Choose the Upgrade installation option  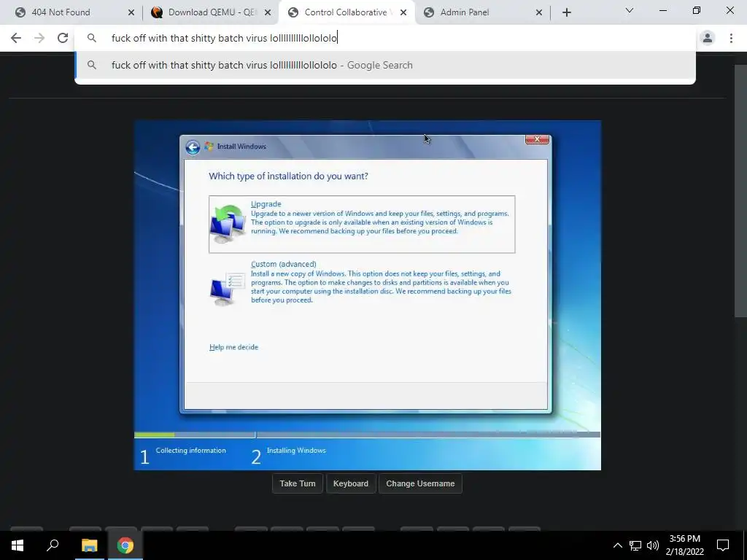pos(362,224)
